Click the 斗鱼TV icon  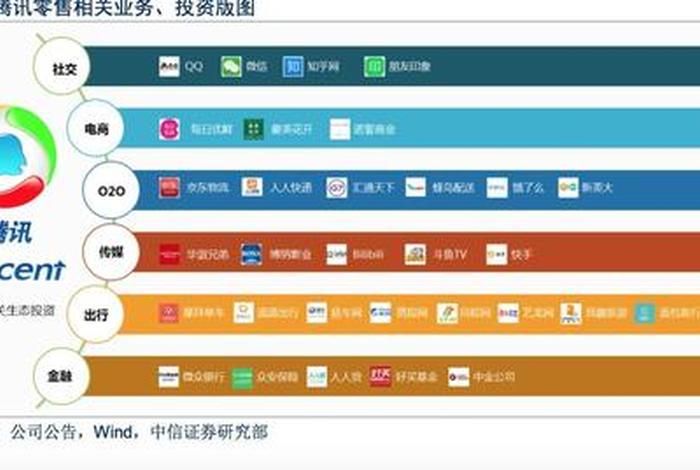click(x=415, y=254)
